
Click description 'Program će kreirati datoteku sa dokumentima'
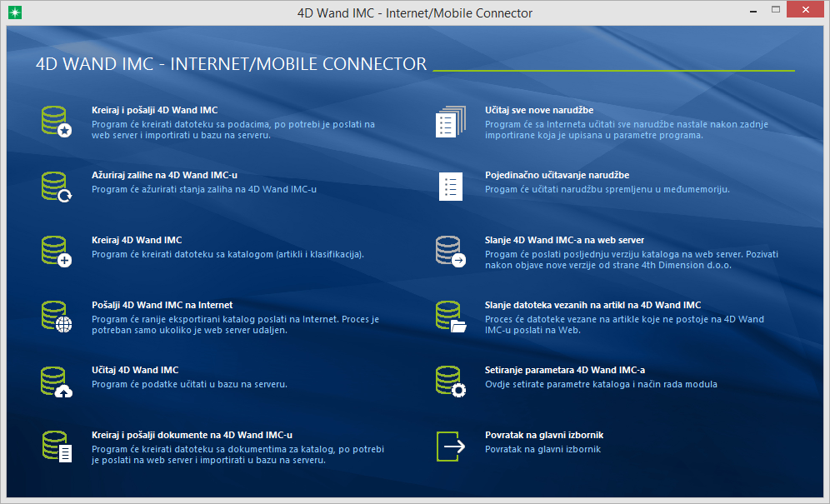pyautogui.click(x=238, y=455)
